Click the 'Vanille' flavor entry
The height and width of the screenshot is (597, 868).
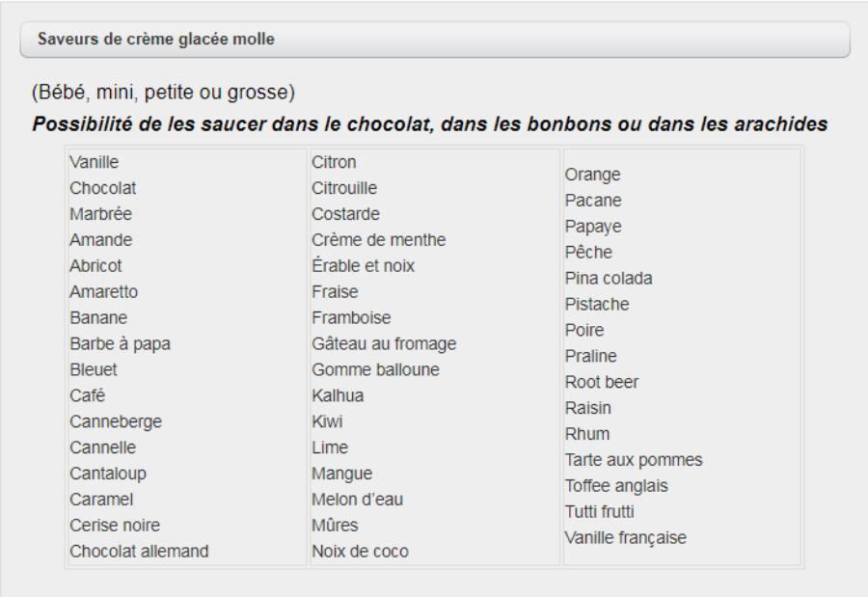coord(94,162)
